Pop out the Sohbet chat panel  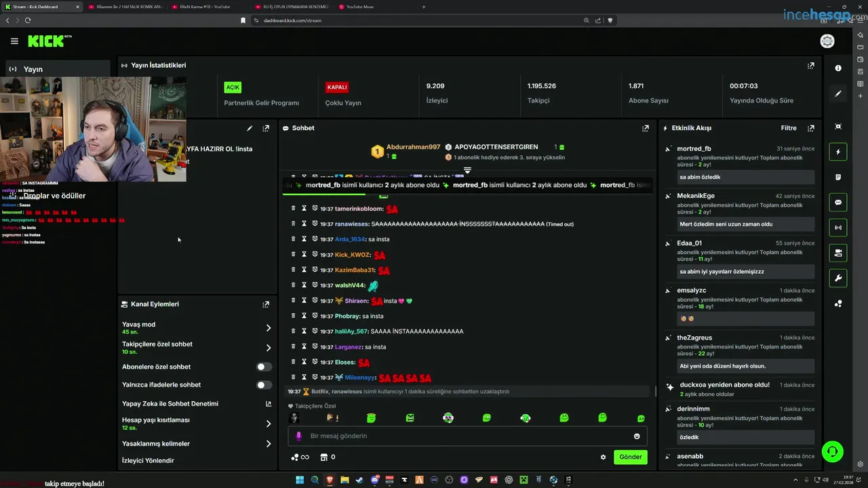pos(646,128)
